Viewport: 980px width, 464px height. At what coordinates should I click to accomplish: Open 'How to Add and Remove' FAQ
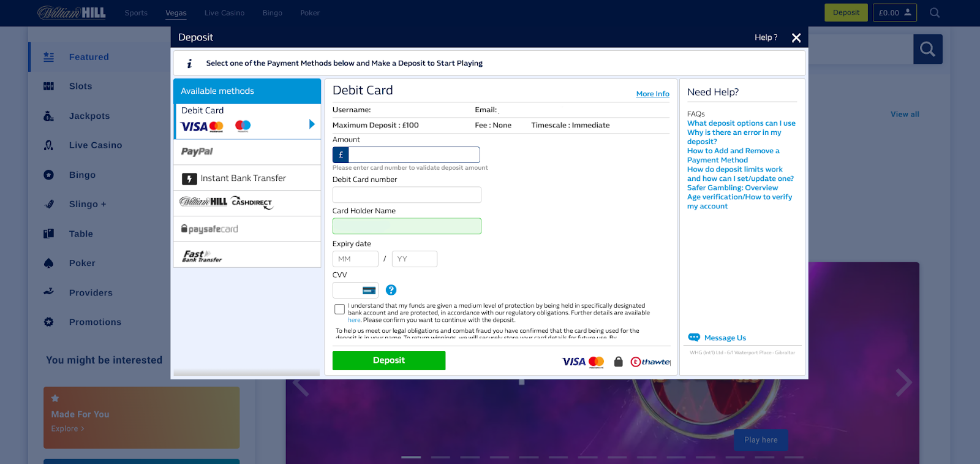coord(734,155)
